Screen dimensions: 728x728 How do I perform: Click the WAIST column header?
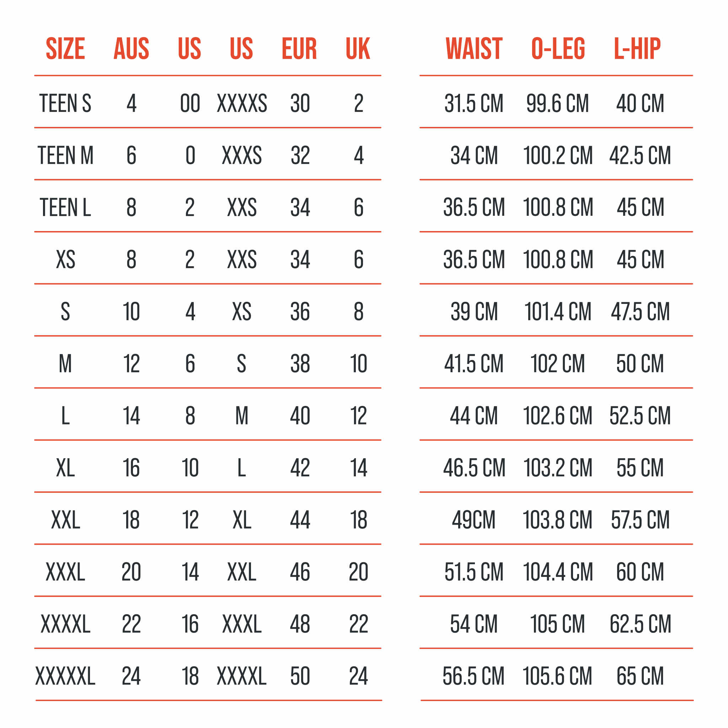click(473, 49)
